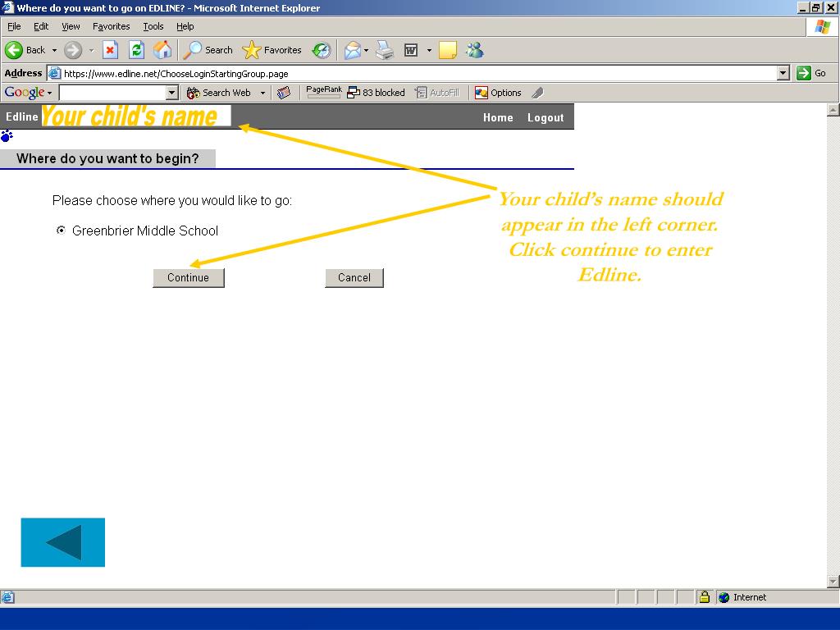Open the Search Web dropdown arrow
The width and height of the screenshot is (840, 630).
point(262,93)
